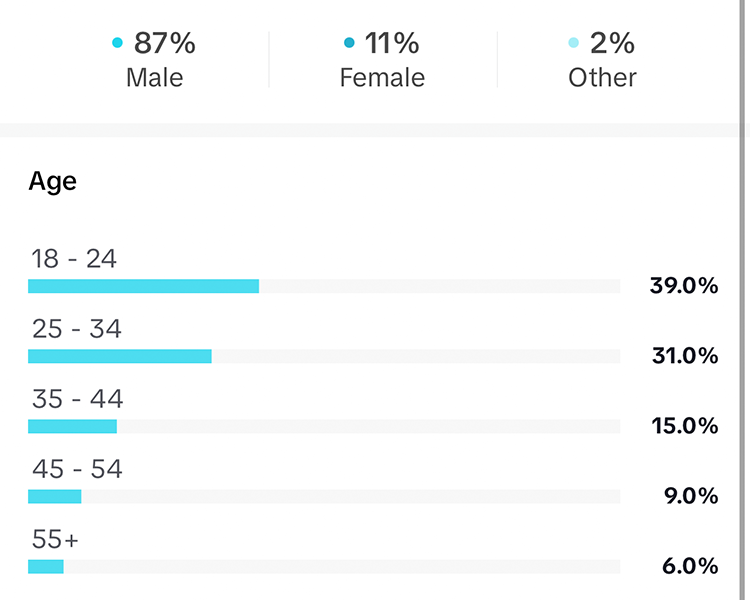This screenshot has height=600, width=750.
Task: Click the Other gender label
Action: click(x=602, y=77)
